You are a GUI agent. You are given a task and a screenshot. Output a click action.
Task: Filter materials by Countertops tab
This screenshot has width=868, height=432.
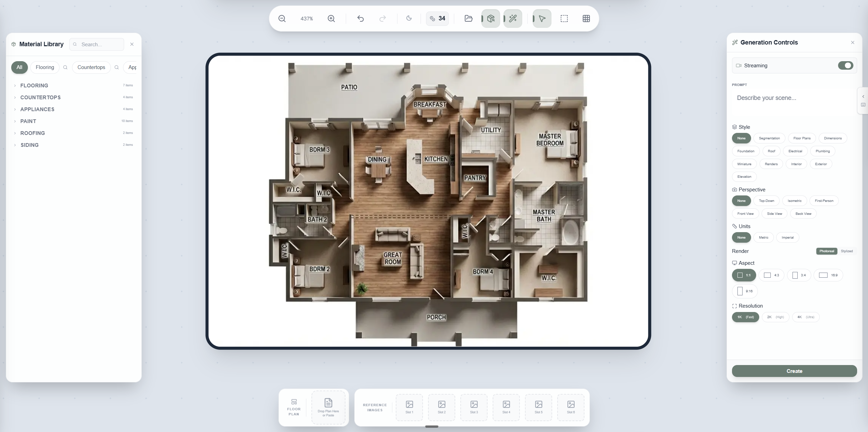91,67
